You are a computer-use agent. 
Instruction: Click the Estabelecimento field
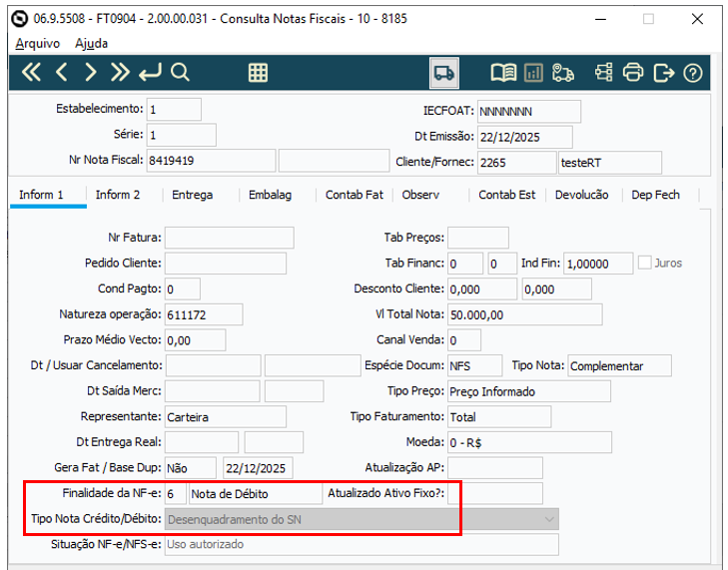(174, 110)
